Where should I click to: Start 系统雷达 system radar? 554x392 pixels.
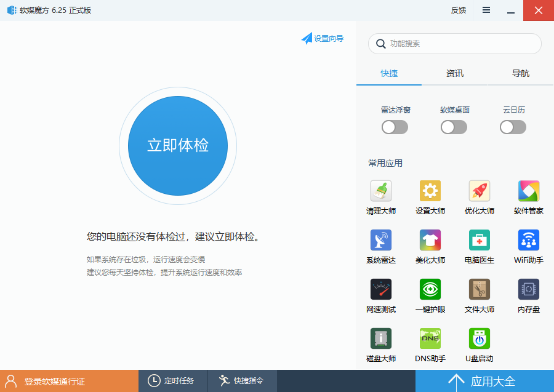[x=381, y=246]
